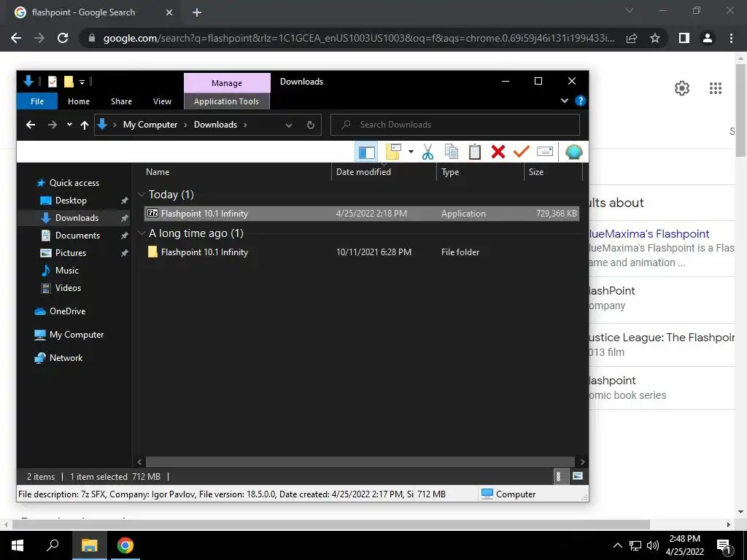
Task: Click the copy icon in Explorer toolbar
Action: (451, 152)
